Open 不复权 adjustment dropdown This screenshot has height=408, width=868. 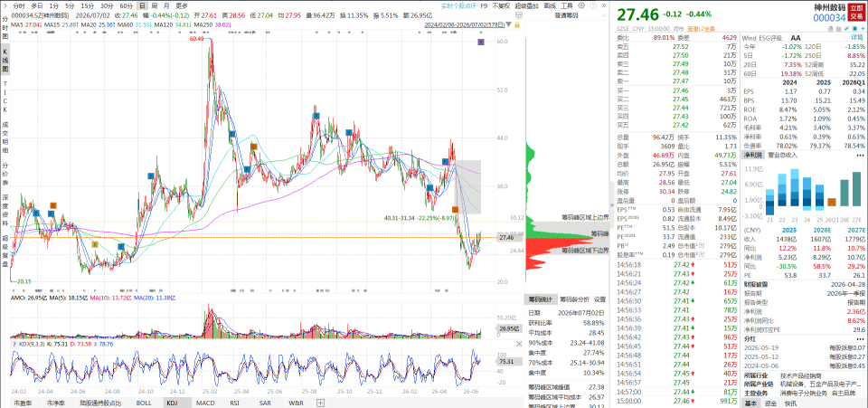[501, 5]
